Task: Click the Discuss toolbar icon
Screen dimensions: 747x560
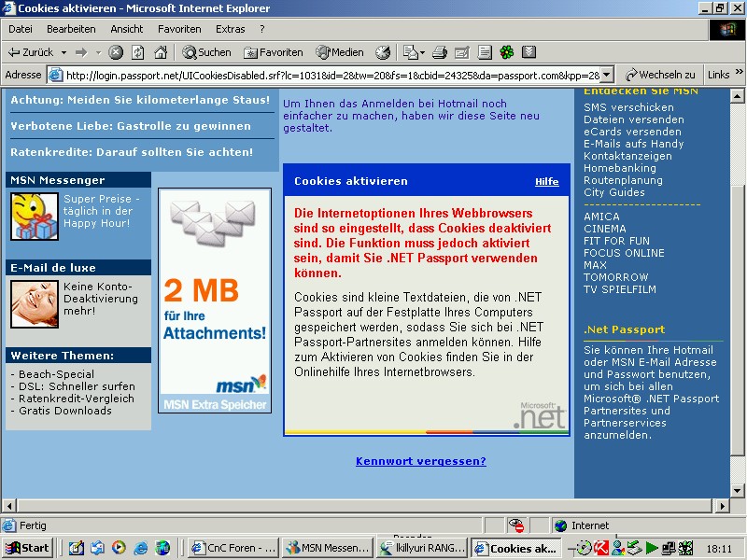Action: click(x=485, y=52)
